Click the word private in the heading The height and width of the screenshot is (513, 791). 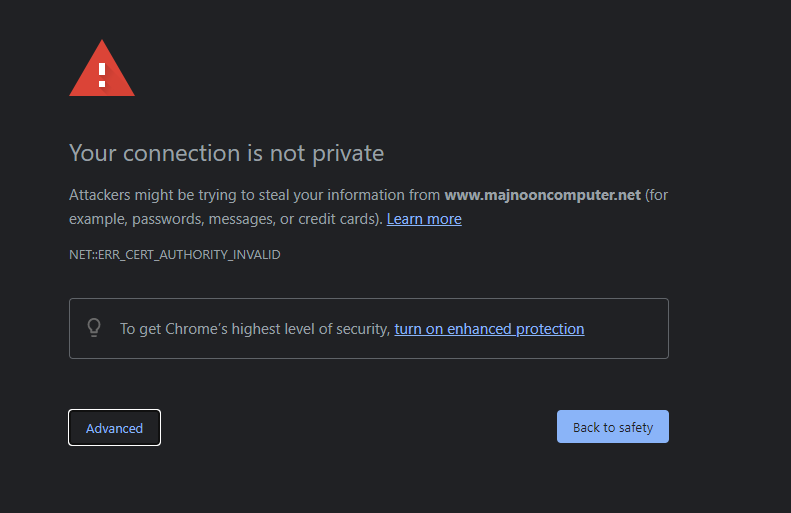(x=348, y=154)
